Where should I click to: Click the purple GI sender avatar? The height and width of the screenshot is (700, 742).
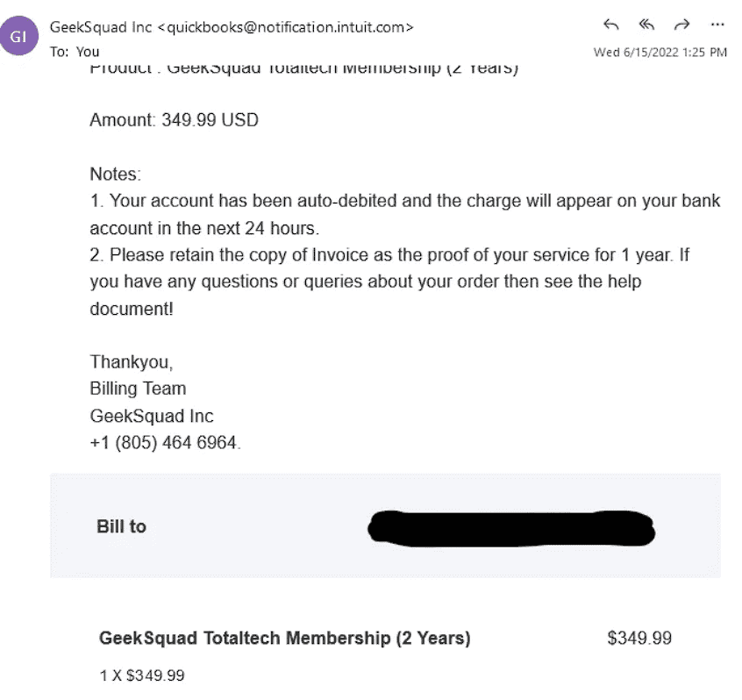pyautogui.click(x=19, y=36)
